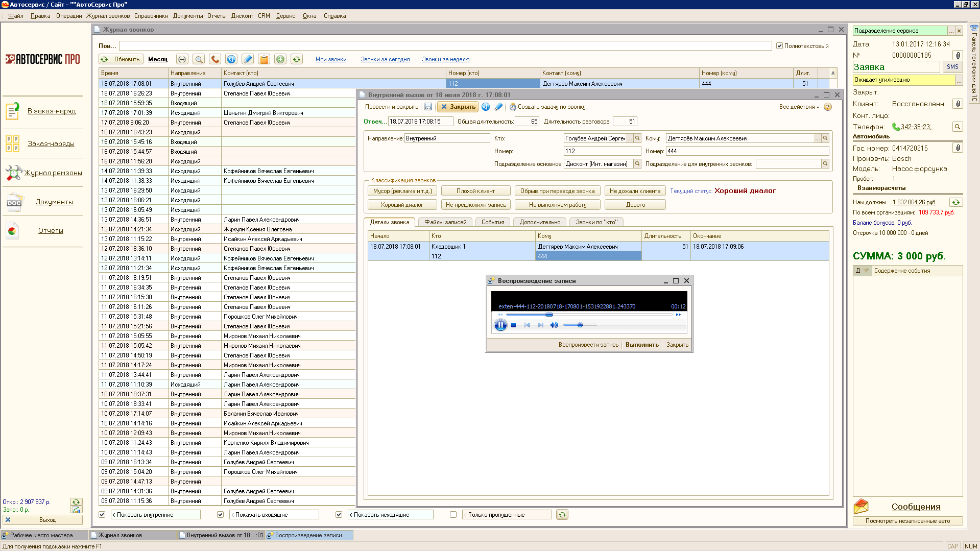This screenshot has height=551, width=980.
Task: Click the magnifier search icon in journal toolbar
Action: [199, 59]
